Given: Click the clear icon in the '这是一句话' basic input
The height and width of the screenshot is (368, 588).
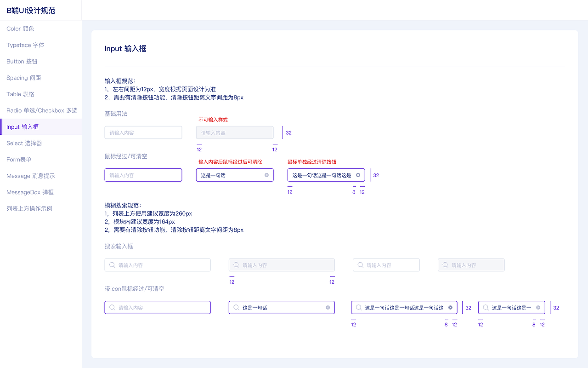Looking at the screenshot, I should click(x=266, y=175).
